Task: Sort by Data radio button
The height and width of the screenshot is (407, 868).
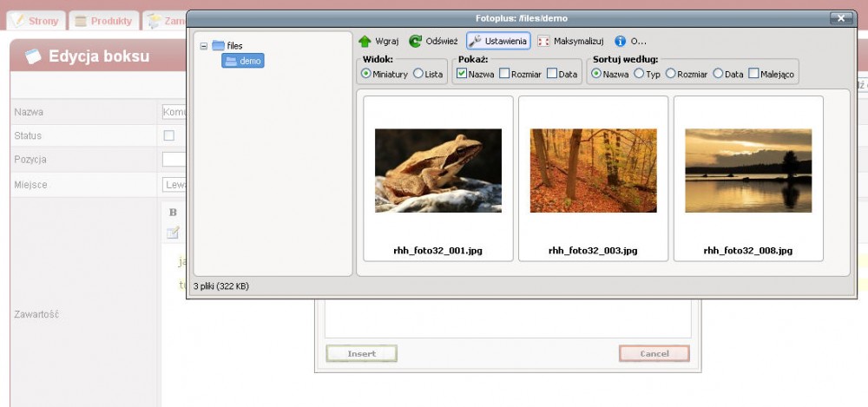Action: (x=718, y=73)
